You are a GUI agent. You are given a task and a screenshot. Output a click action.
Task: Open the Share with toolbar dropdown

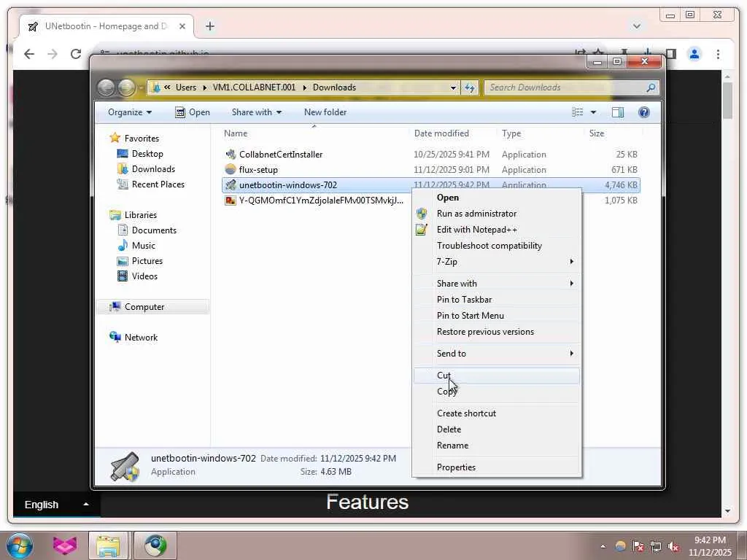coord(256,112)
